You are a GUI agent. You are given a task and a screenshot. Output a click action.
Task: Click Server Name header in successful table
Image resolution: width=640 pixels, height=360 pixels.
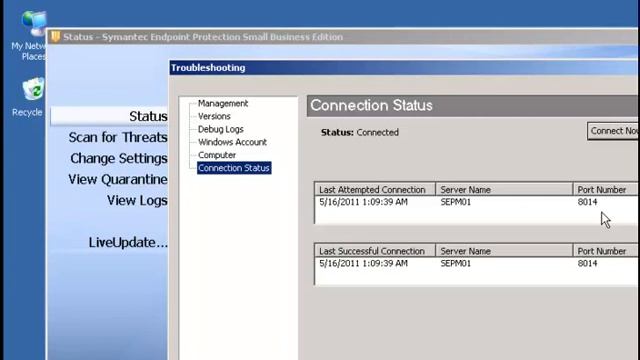[x=504, y=251]
